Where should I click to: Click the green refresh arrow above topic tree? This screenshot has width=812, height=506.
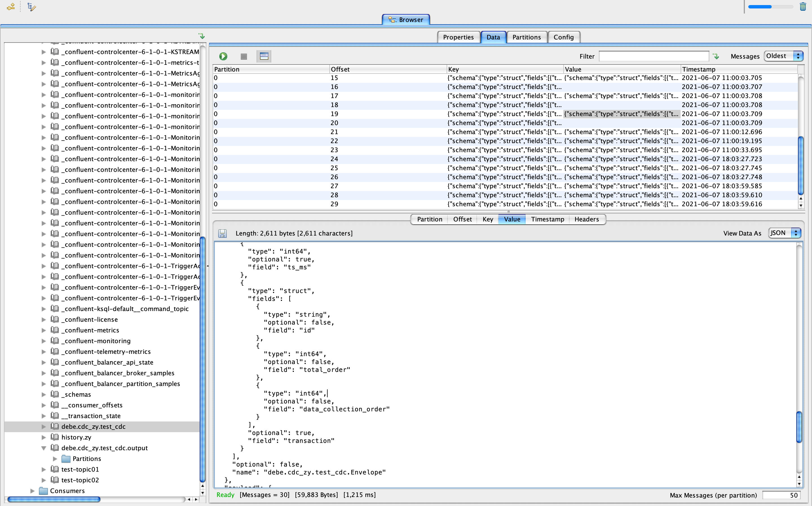pos(202,36)
